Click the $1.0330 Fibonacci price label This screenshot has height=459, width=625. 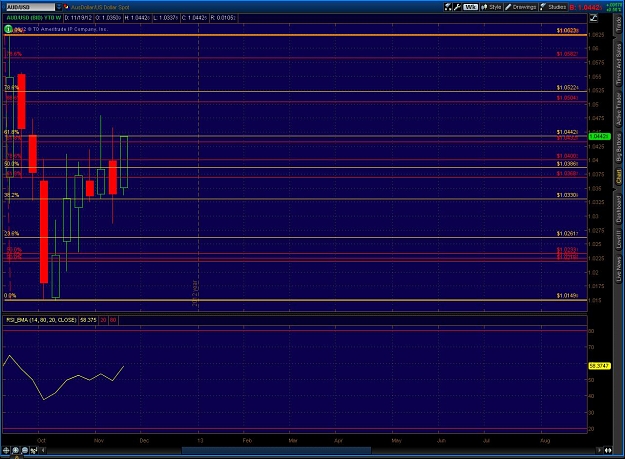point(567,195)
